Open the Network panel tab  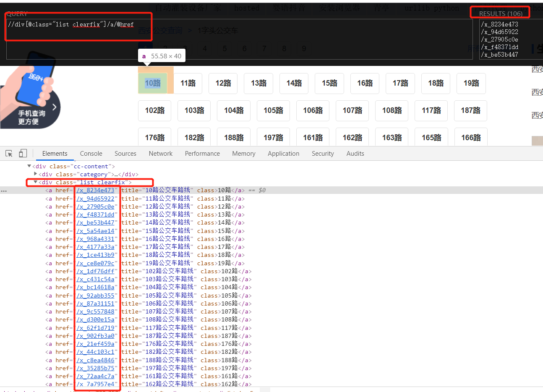pos(160,154)
